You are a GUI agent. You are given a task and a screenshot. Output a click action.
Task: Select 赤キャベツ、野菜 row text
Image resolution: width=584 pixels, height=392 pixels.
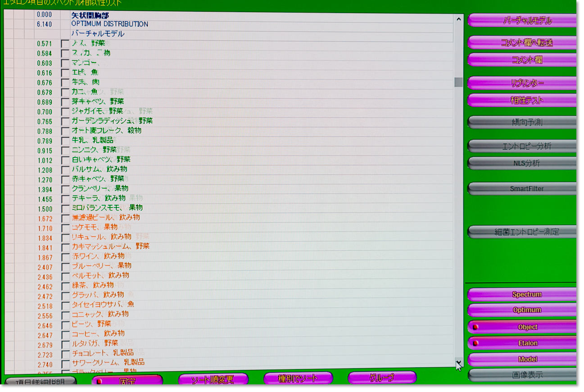[98, 179]
